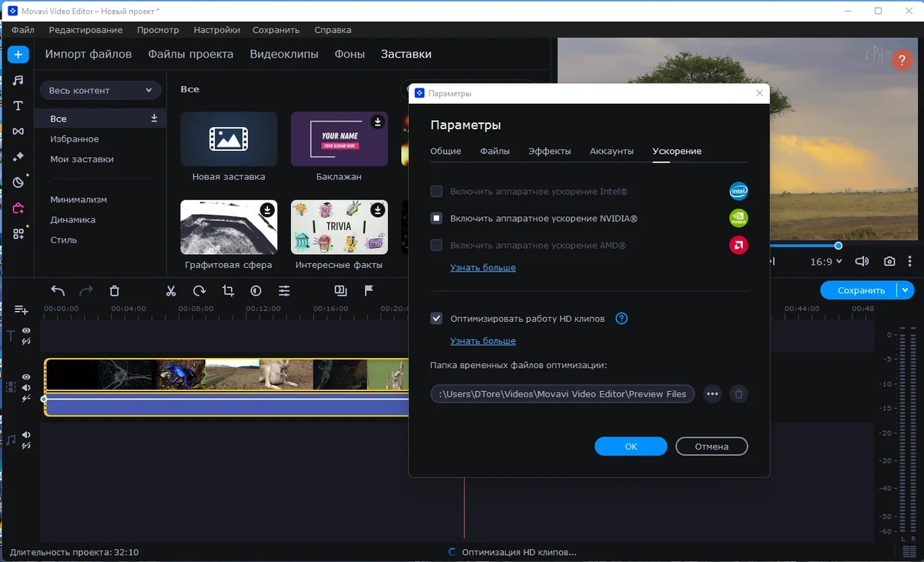This screenshot has width=924, height=562.
Task: Download the Баклажан intro template
Action: tap(377, 122)
